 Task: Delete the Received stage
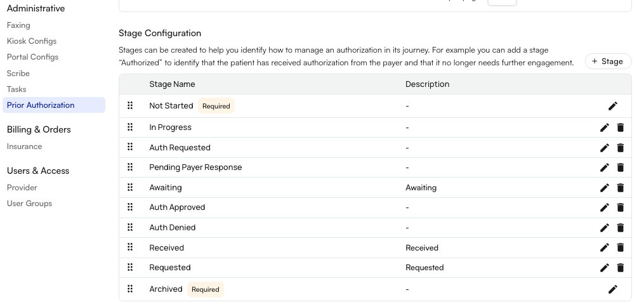click(x=620, y=247)
